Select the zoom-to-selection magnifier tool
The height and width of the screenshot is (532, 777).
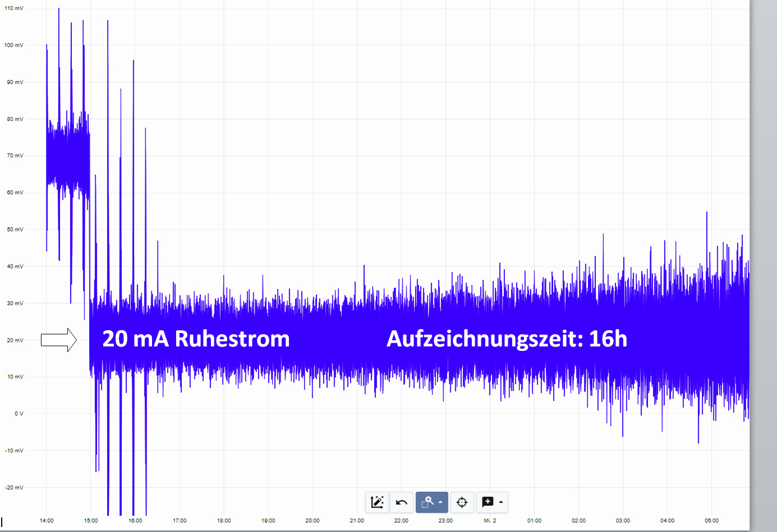[427, 502]
